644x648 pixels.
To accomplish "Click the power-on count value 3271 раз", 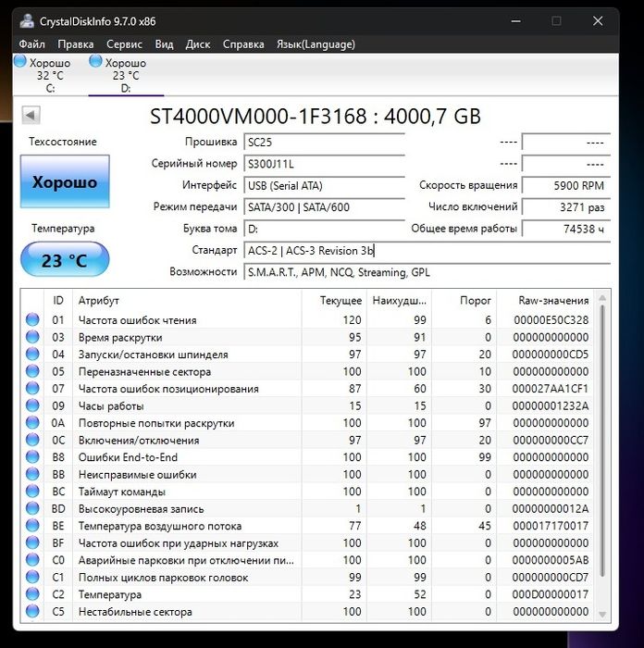I will click(566, 207).
